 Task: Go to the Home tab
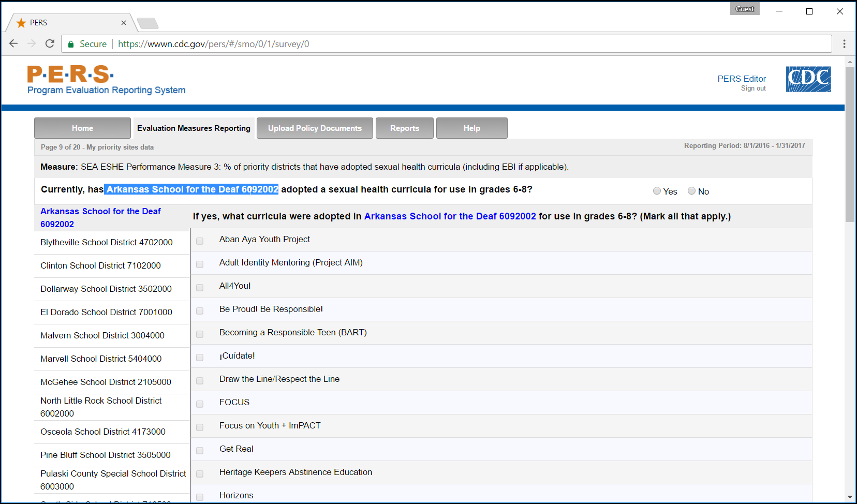(x=82, y=128)
